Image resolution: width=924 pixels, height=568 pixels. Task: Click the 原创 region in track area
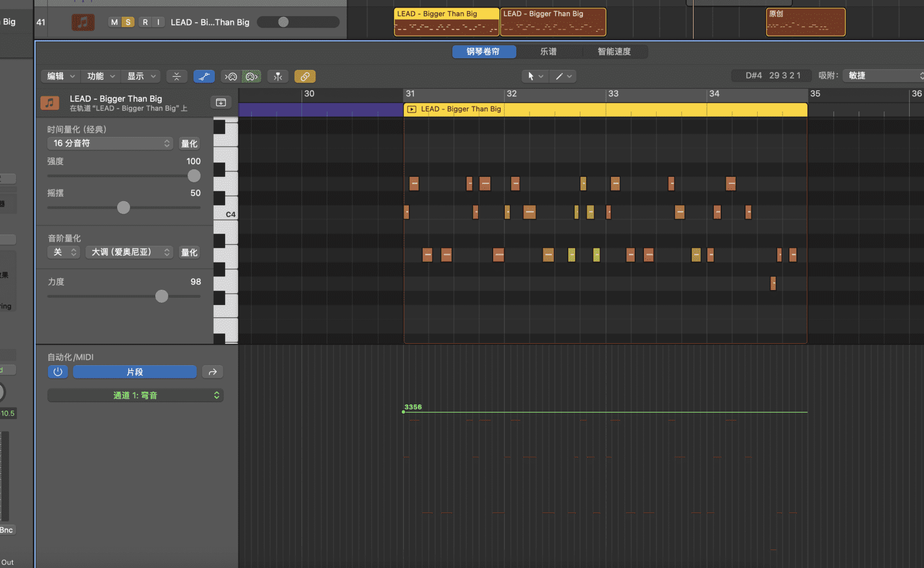click(806, 22)
